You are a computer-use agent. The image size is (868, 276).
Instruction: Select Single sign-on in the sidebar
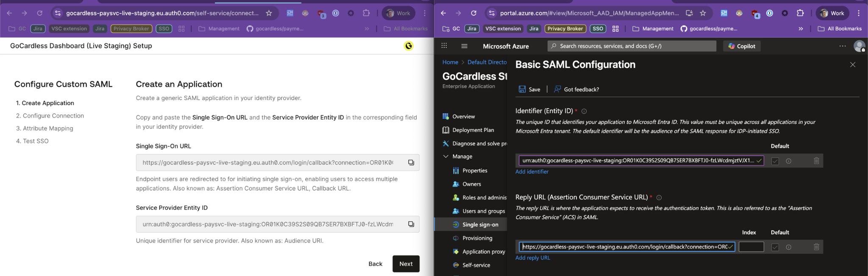click(x=480, y=225)
